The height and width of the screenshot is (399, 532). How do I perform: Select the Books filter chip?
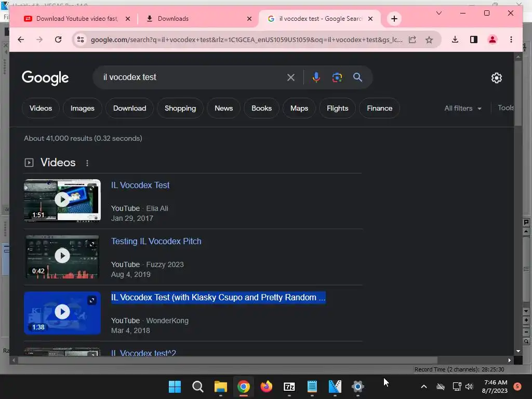click(x=262, y=108)
